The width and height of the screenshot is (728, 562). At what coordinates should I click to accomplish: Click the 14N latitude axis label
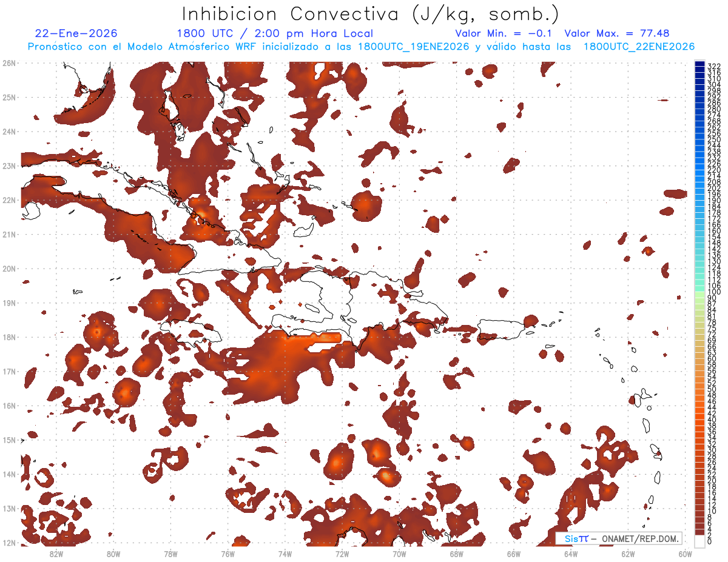9,474
